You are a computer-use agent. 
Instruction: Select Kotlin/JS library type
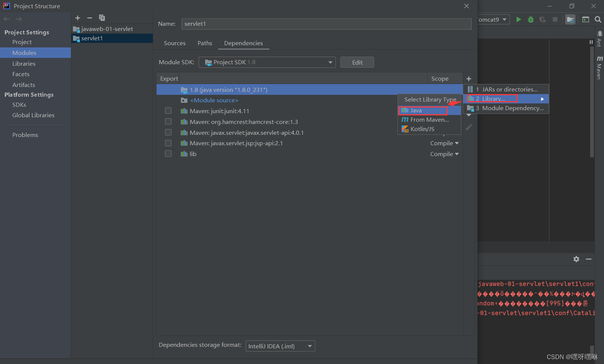coord(430,129)
